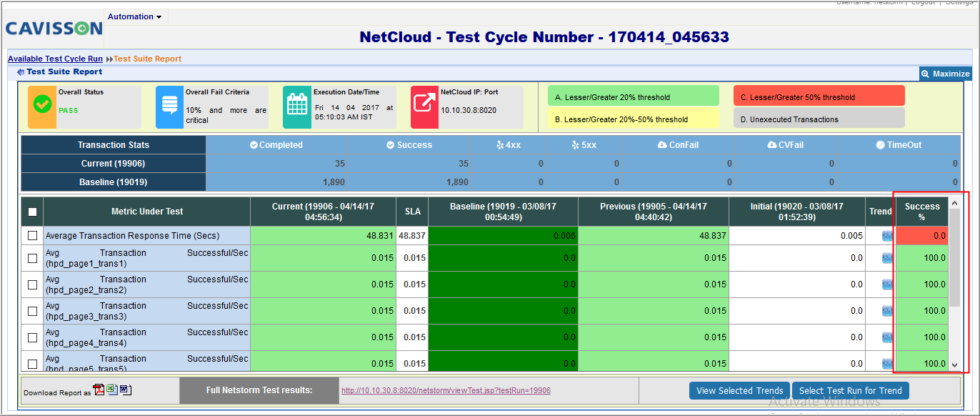Viewport: 980px width, 416px height.
Task: Click the Metric Under Test column header
Action: (x=146, y=212)
